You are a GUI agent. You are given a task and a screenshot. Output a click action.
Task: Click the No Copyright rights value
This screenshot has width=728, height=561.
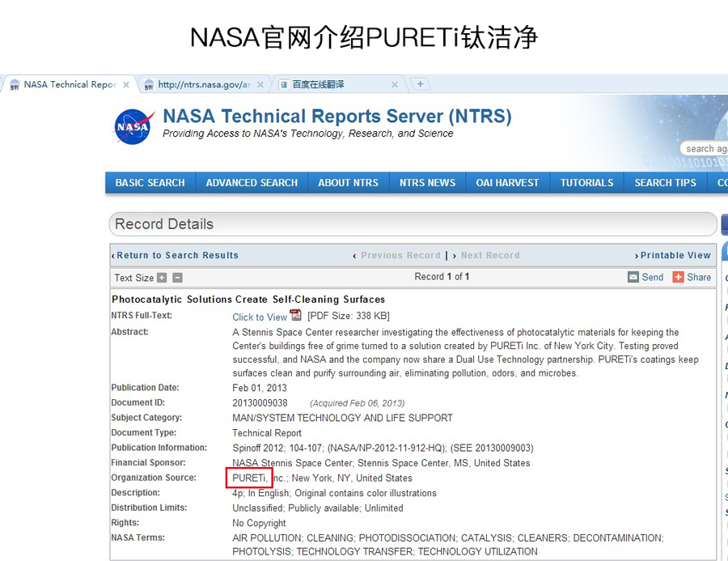(259, 523)
